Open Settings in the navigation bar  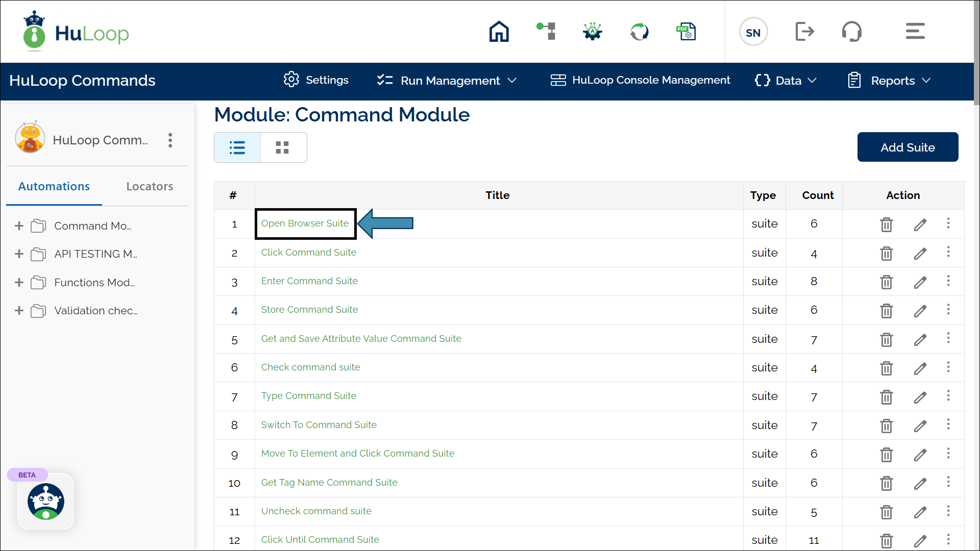click(x=316, y=80)
